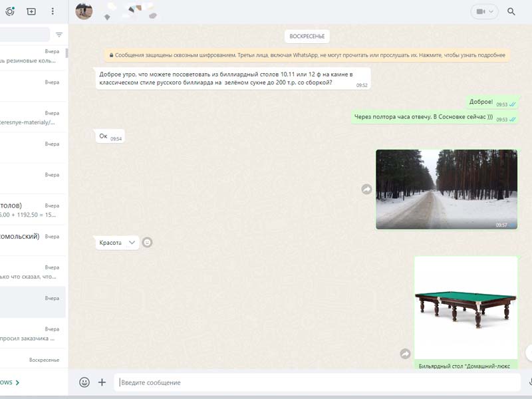Image resolution: width=532 pixels, height=399 pixels.
Task: Click the 'Доброе!' sent message
Action: coord(492,102)
